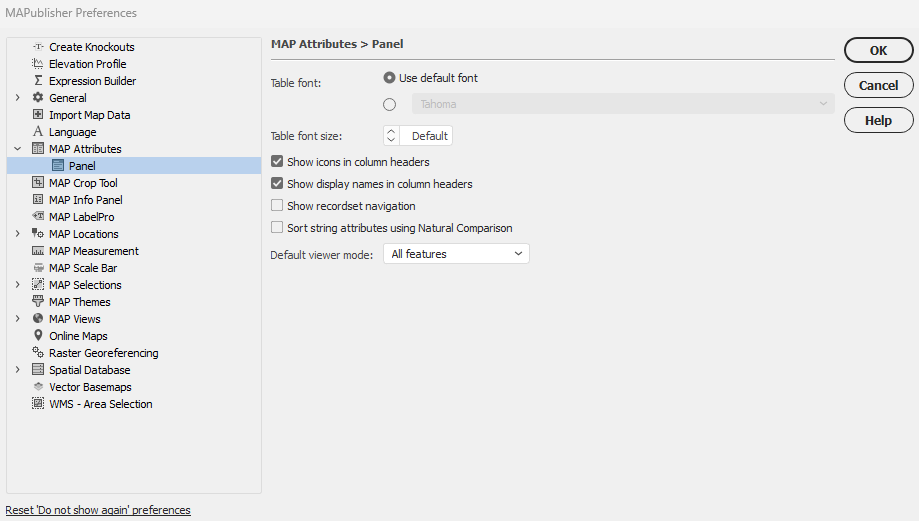Click the MAP Measurement ruler icon
The width and height of the screenshot is (919, 521).
point(38,250)
